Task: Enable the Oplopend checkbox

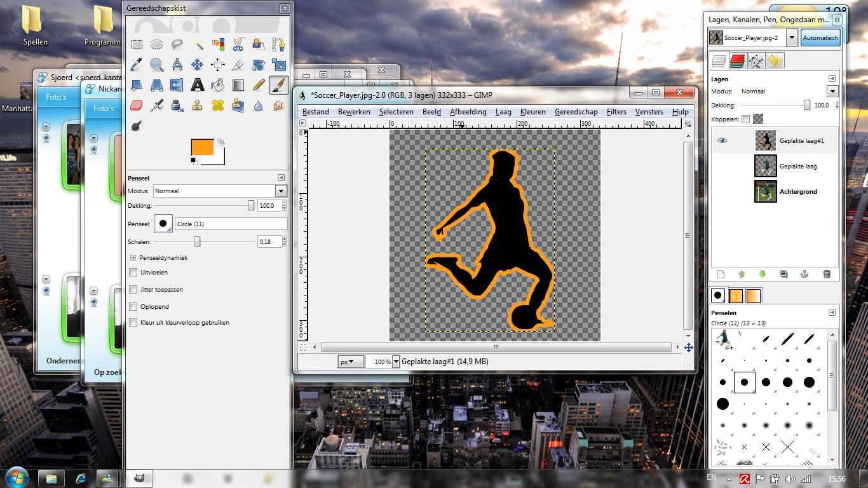Action: tap(133, 306)
